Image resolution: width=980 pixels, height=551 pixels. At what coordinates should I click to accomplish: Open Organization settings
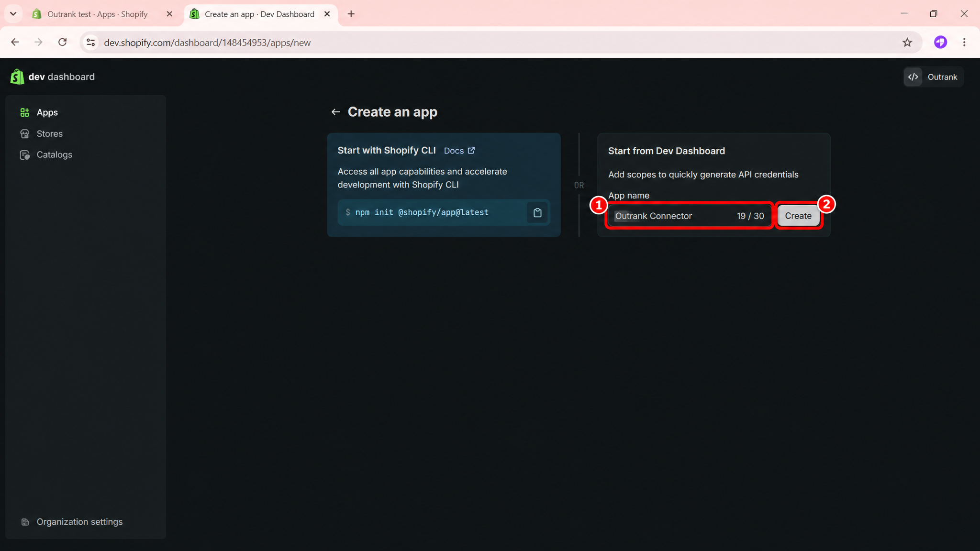pyautogui.click(x=86, y=522)
